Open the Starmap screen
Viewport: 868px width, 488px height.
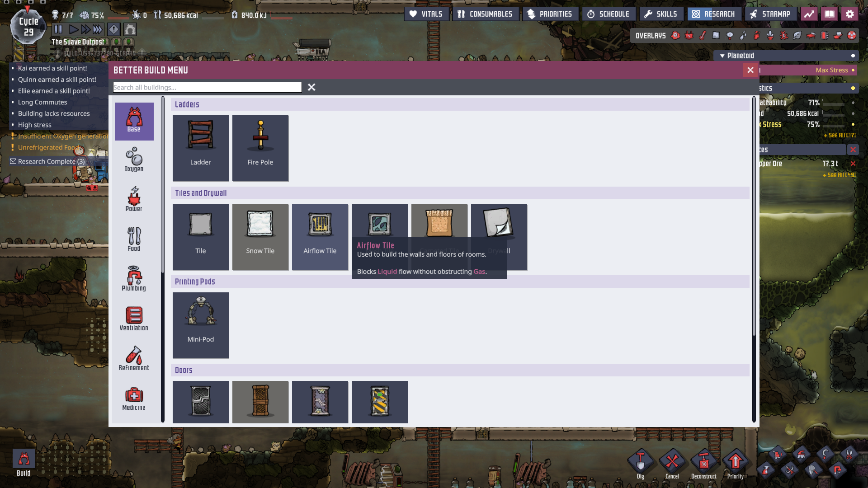771,14
